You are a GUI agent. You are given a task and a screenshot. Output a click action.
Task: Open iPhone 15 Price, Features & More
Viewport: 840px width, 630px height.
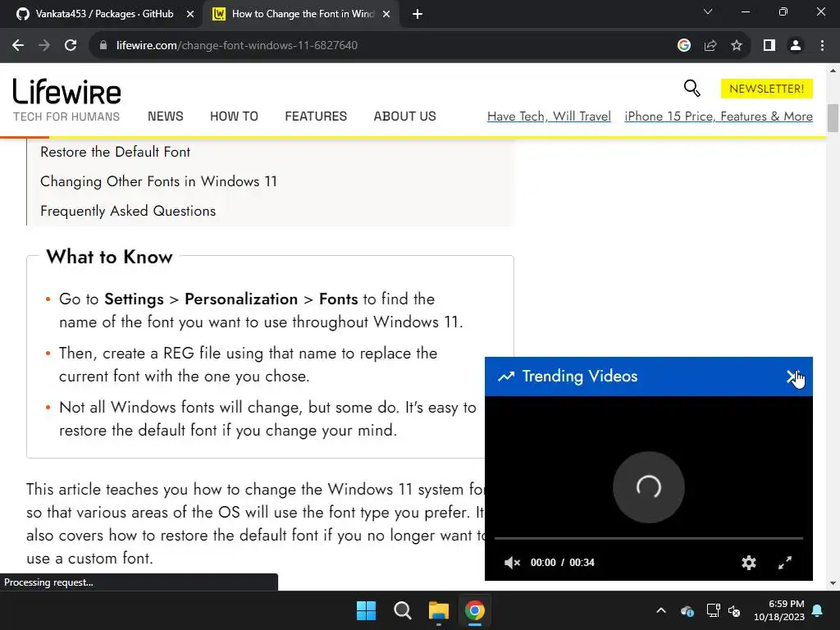[719, 116]
